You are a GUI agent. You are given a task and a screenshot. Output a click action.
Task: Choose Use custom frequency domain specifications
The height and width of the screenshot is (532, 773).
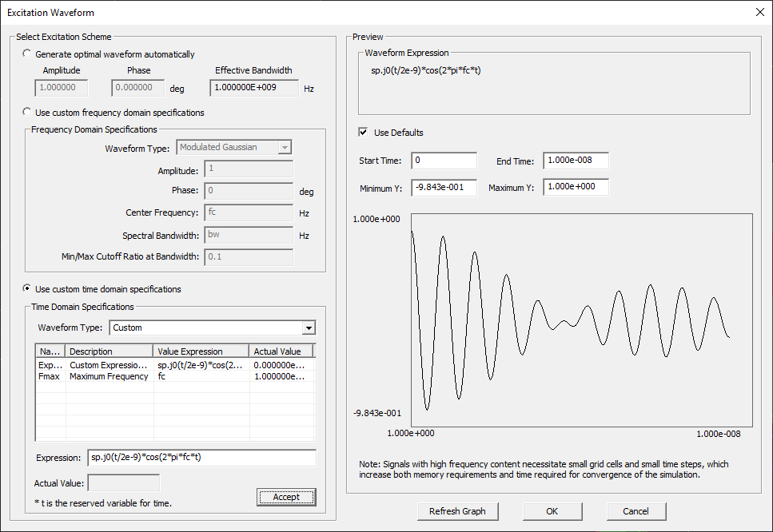tap(29, 113)
